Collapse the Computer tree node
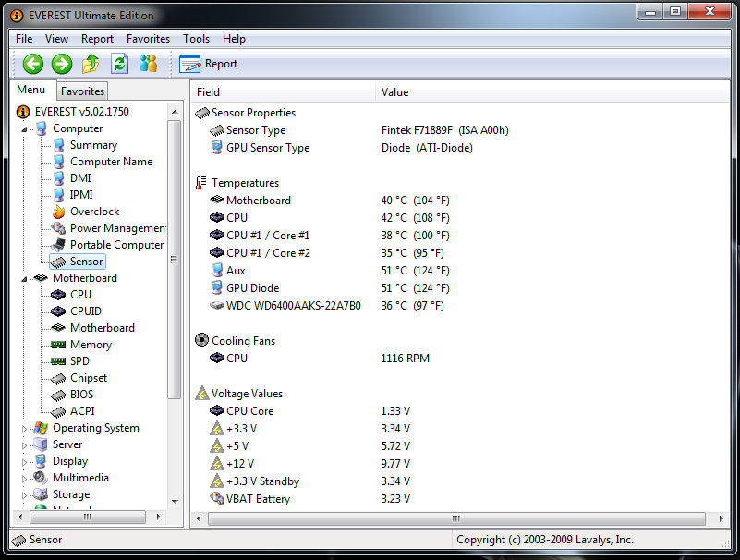 click(x=25, y=129)
